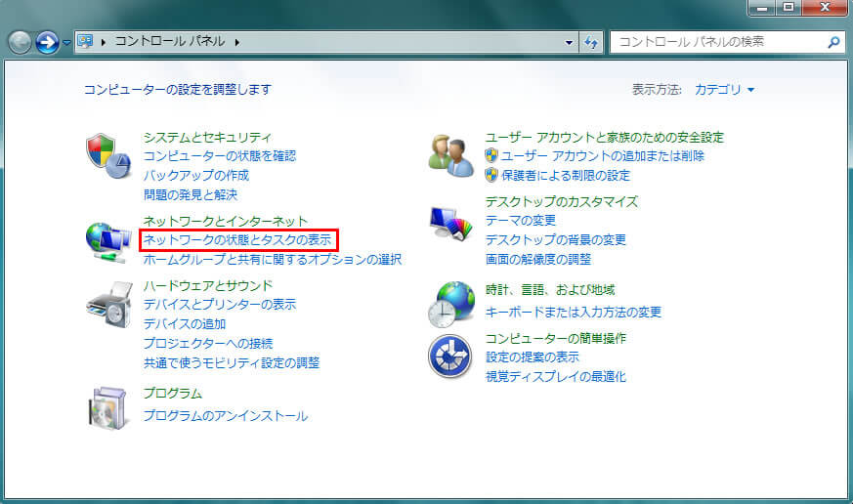Click the forward navigation arrow button
This screenshot has height=504, width=853.
47,42
